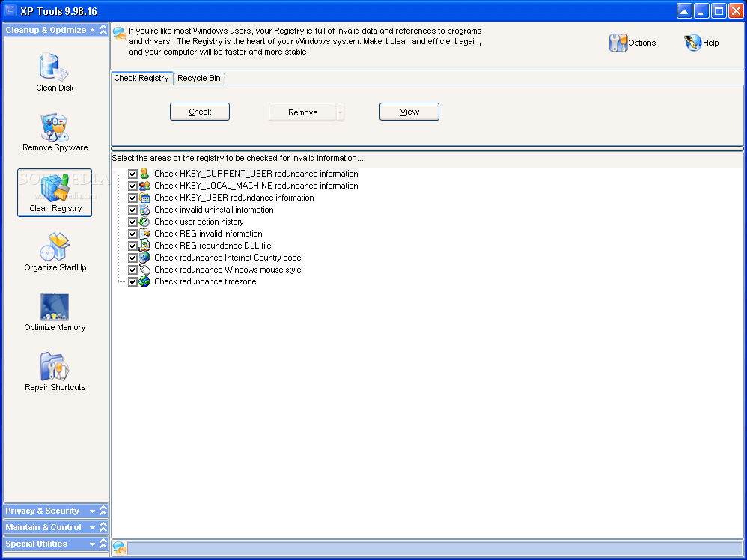Toggle the redundance timezone checkbox
This screenshot has width=747, height=560.
pos(133,281)
